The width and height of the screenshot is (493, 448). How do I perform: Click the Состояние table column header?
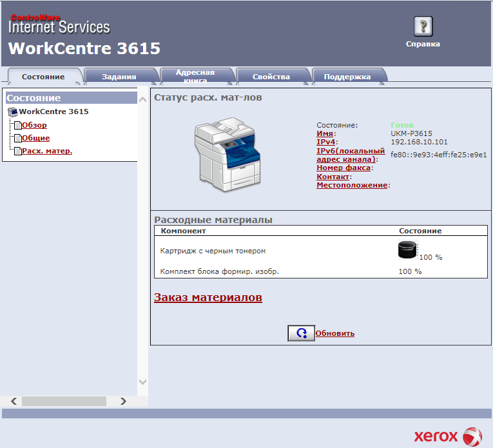point(420,231)
